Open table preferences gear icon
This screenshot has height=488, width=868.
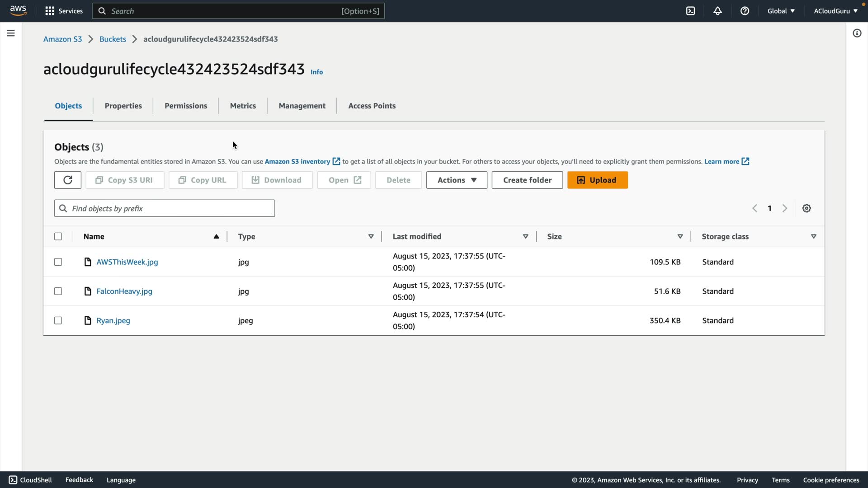point(807,208)
